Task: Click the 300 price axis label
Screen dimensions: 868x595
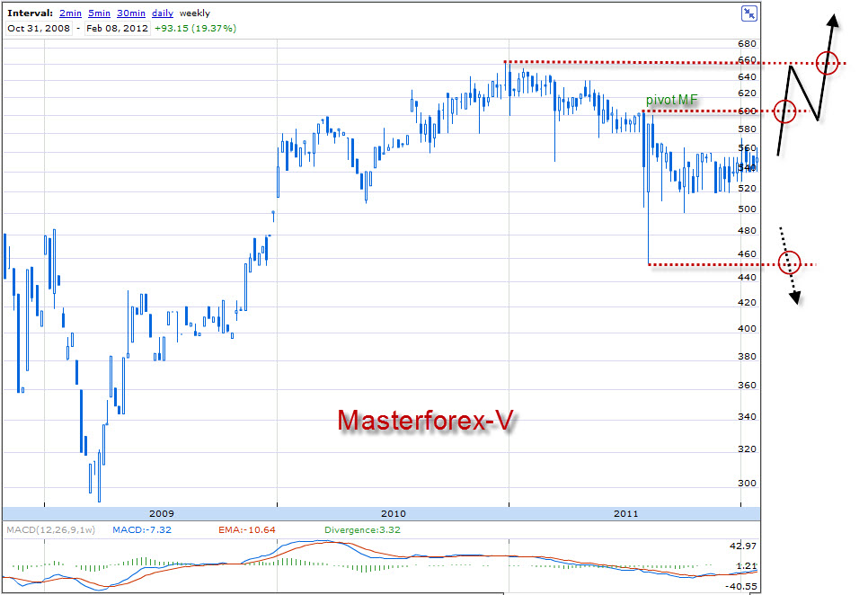Action: 748,483
